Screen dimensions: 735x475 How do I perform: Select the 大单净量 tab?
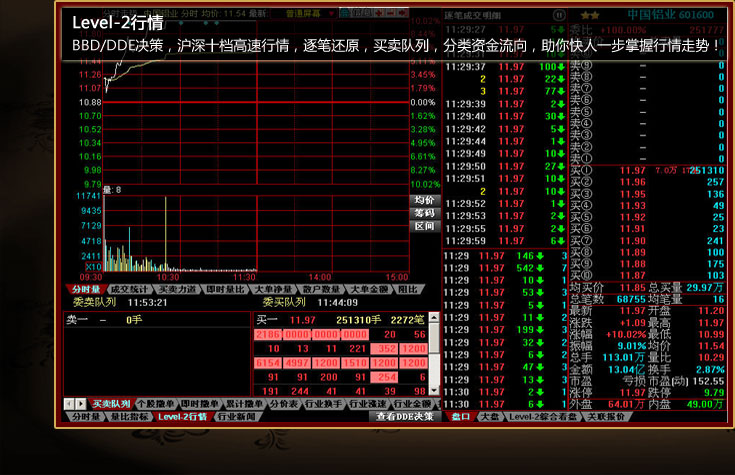274,289
